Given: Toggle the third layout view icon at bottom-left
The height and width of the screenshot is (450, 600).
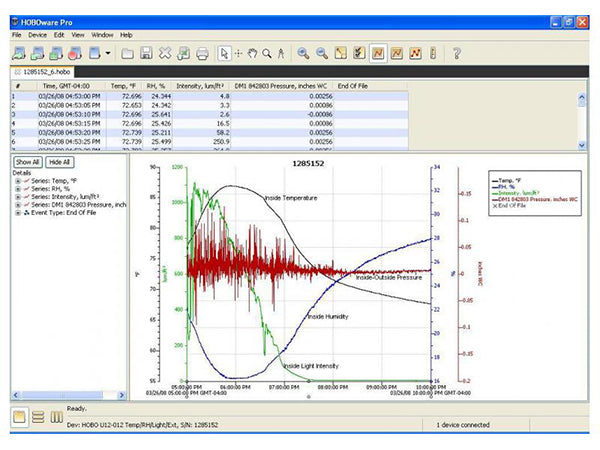Looking at the screenshot, I should tap(55, 416).
